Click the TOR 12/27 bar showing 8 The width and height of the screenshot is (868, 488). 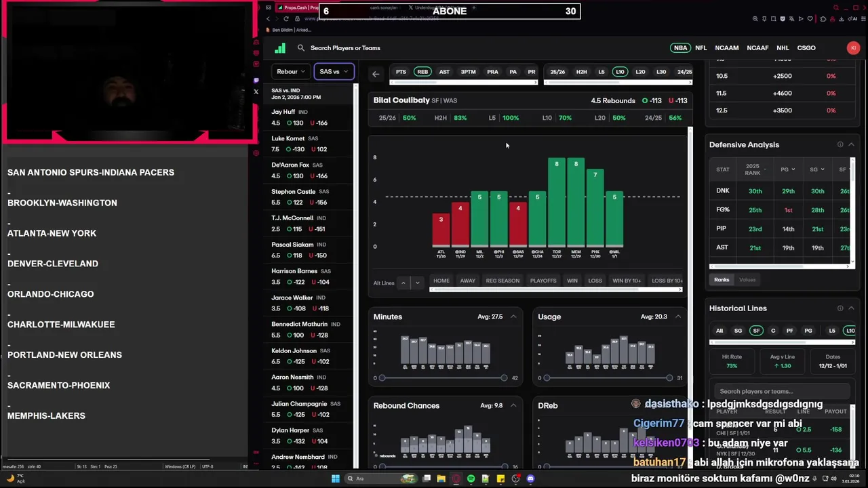point(556,202)
